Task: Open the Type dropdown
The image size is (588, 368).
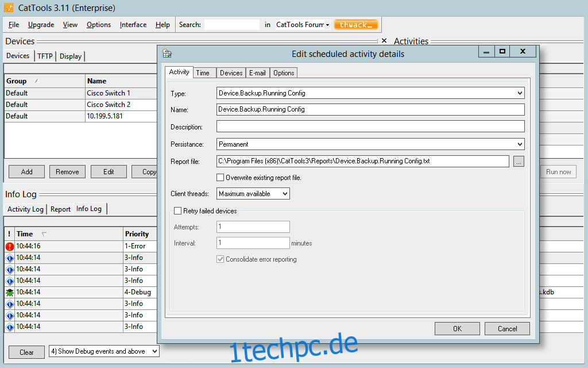Action: 520,93
